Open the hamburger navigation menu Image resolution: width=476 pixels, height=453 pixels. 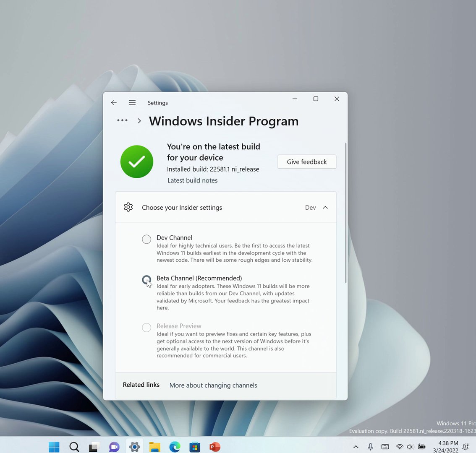point(132,103)
